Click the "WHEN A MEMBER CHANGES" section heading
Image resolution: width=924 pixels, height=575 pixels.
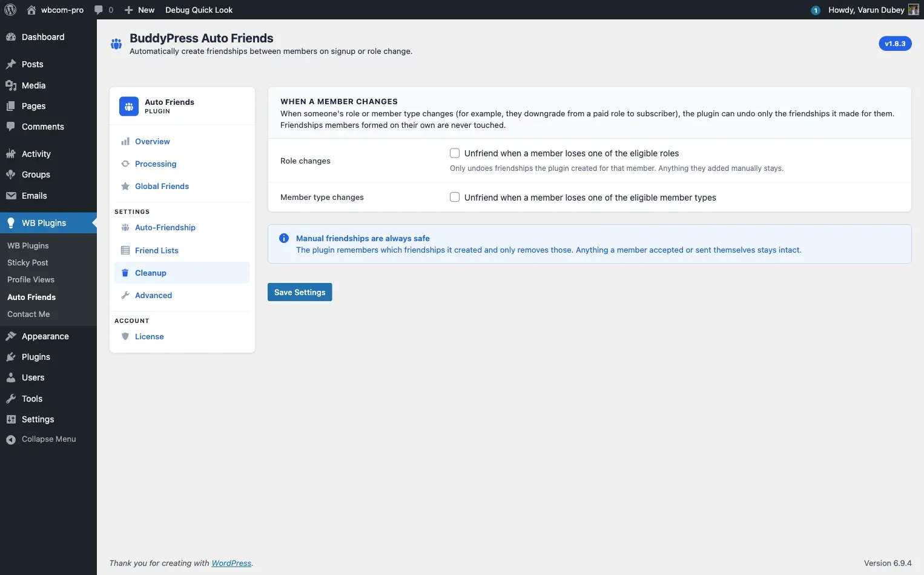339,101
